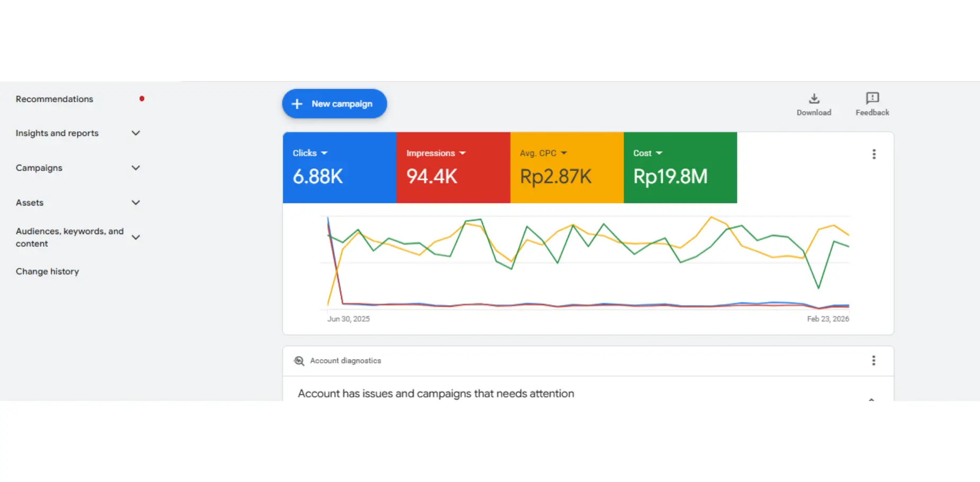The image size is (980, 482).
Task: Click the Download icon
Action: coord(814,99)
